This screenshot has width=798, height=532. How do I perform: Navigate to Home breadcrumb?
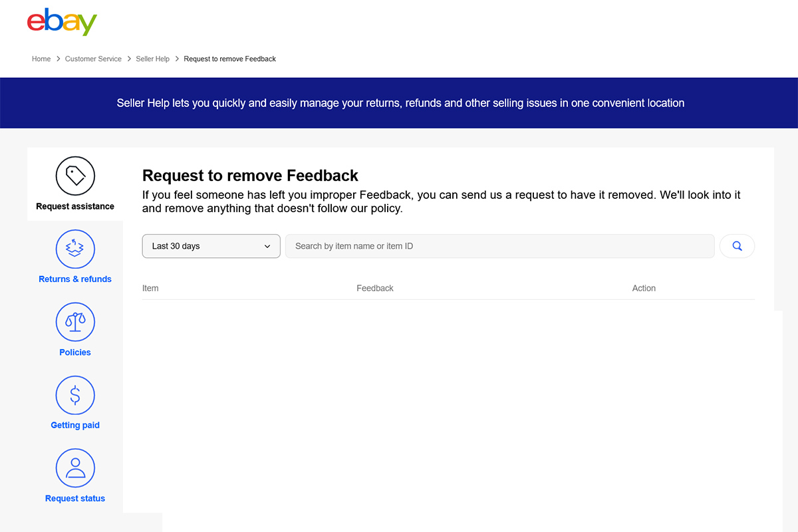[41, 59]
